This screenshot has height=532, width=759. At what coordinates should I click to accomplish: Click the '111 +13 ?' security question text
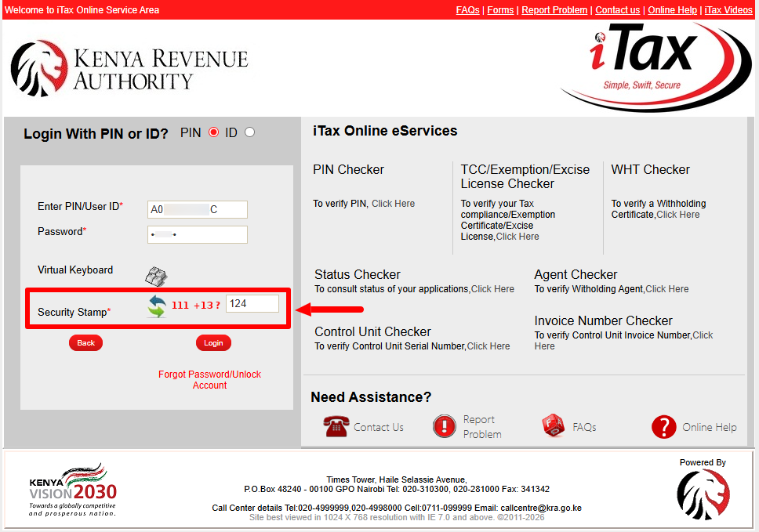click(196, 305)
